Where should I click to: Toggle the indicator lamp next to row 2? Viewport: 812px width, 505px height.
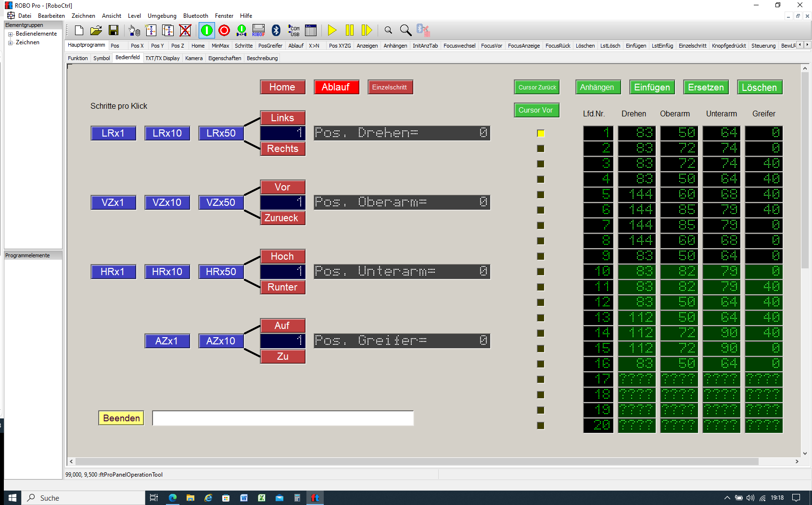[541, 149]
